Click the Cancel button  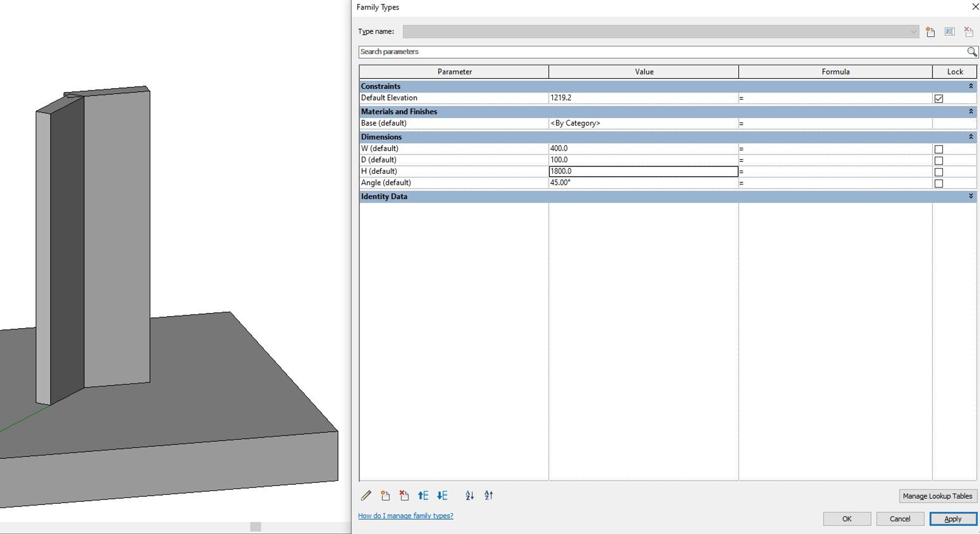[x=900, y=519]
